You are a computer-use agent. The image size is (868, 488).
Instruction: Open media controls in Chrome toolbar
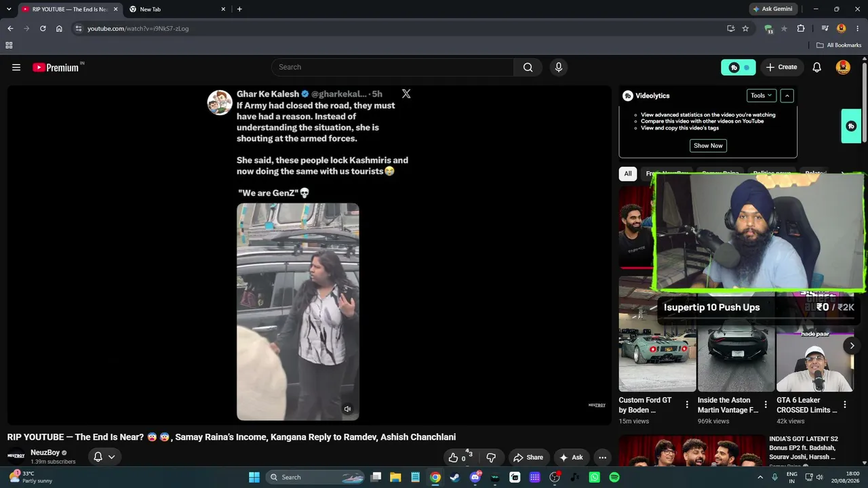click(825, 28)
